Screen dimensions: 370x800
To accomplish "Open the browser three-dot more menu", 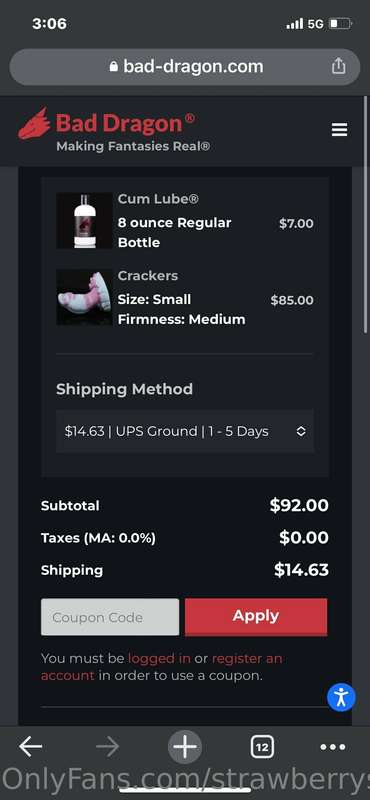I will click(333, 747).
